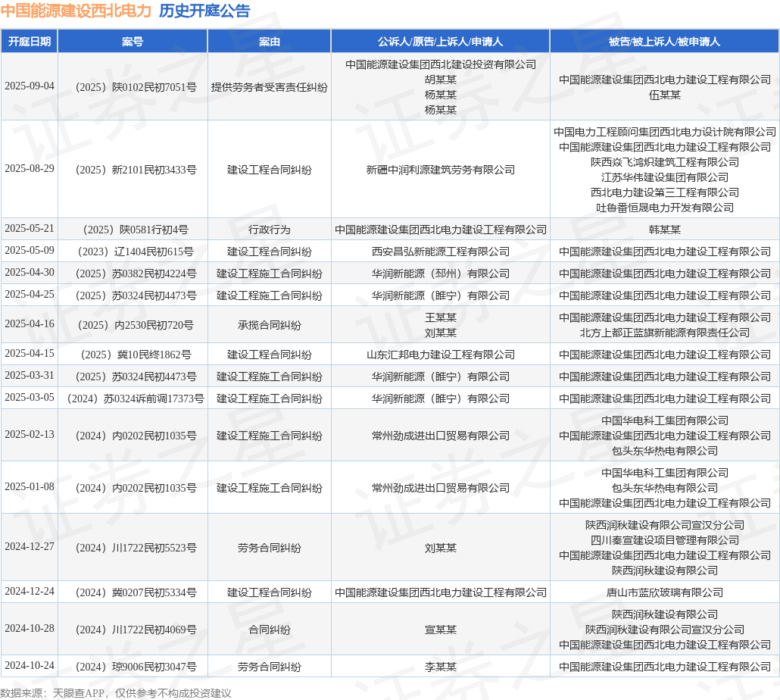The image size is (780, 700).
Task: Click the date cell 2024-10-28
Action: [30, 628]
